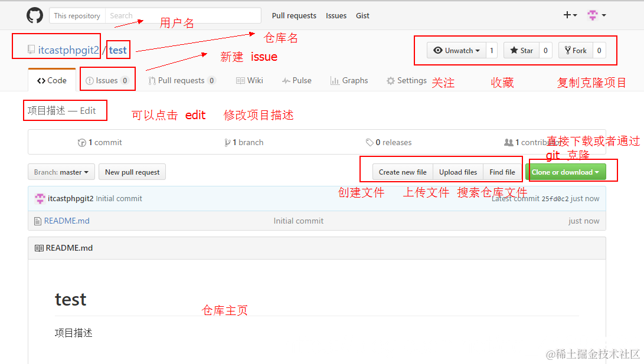Image resolution: width=644 pixels, height=364 pixels.
Task: Click the code brackets icon on Code tab
Action: [41, 81]
